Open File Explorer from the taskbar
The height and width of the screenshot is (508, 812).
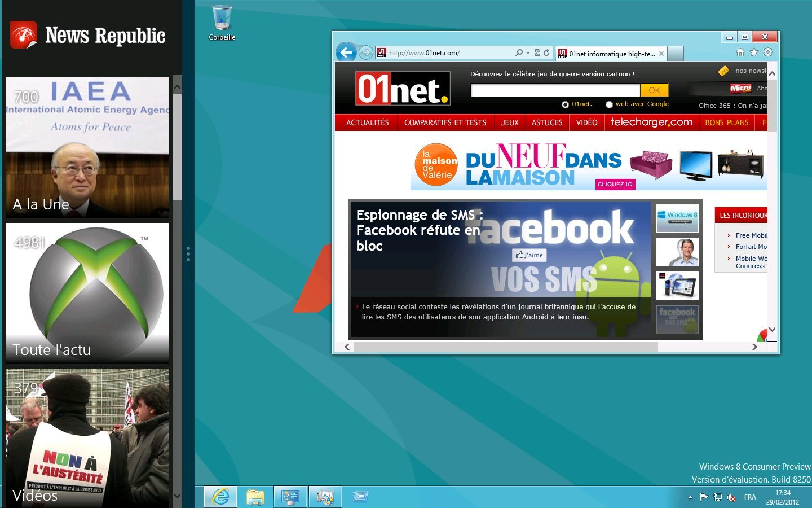click(255, 497)
